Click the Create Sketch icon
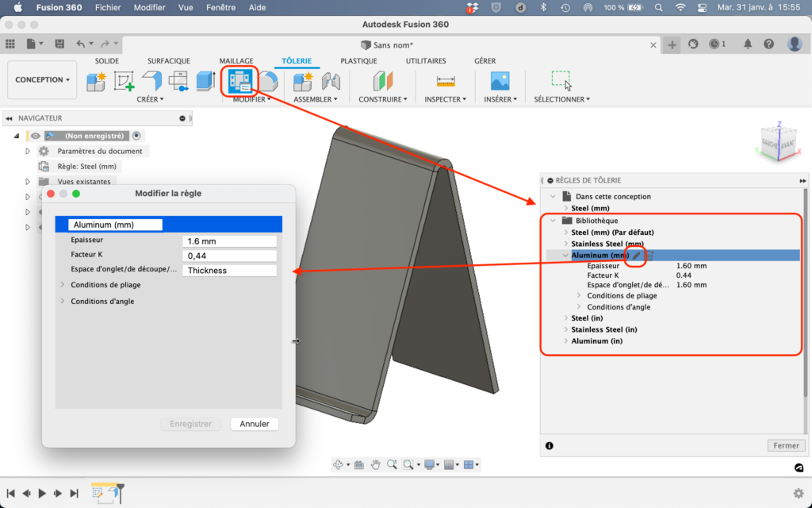 124,82
